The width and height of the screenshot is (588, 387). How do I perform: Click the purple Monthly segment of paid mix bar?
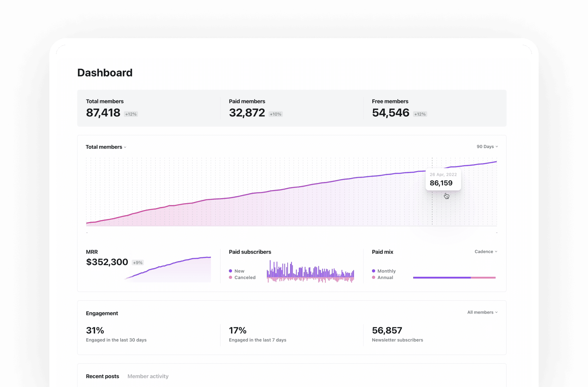click(442, 278)
